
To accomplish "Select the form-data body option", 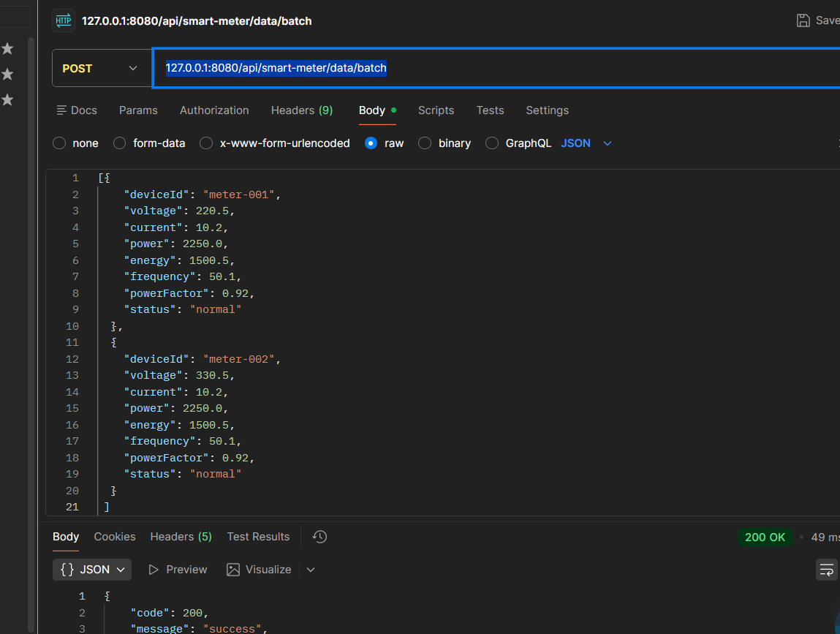I will click(x=119, y=143).
